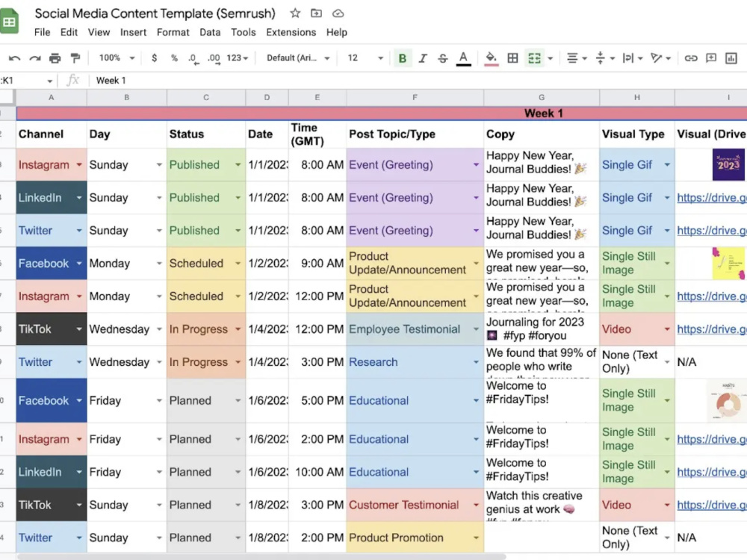Open the Help menu
This screenshot has width=747, height=560.
pyautogui.click(x=337, y=32)
